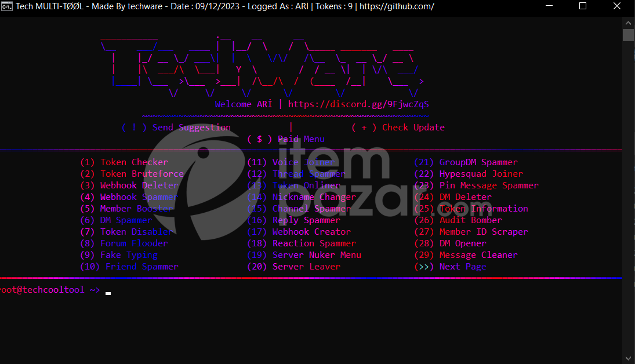Image resolution: width=635 pixels, height=364 pixels.
Task: Click the discord.gg invite link
Action: [x=358, y=104]
